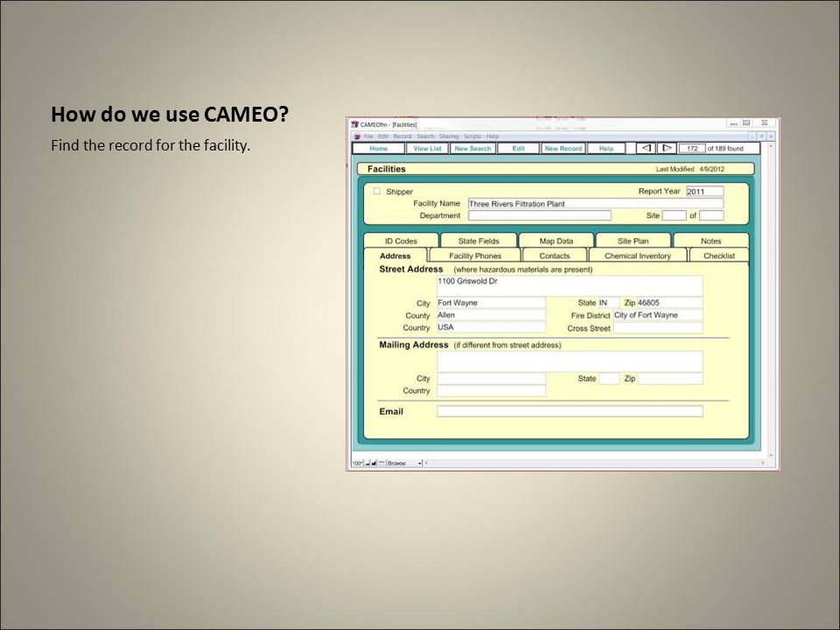Viewport: 840px width, 630px height.
Task: Click the Mailing Address text box
Action: (x=570, y=361)
